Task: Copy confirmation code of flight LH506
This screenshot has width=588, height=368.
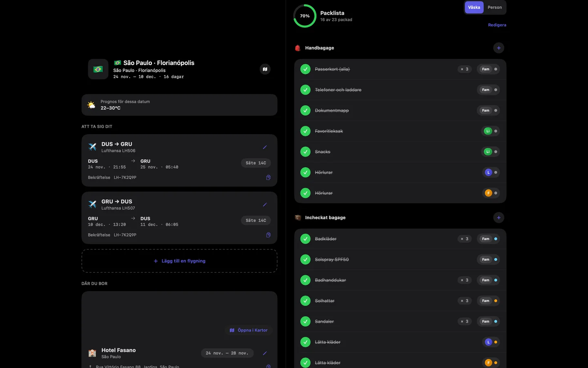Action: coord(268,177)
